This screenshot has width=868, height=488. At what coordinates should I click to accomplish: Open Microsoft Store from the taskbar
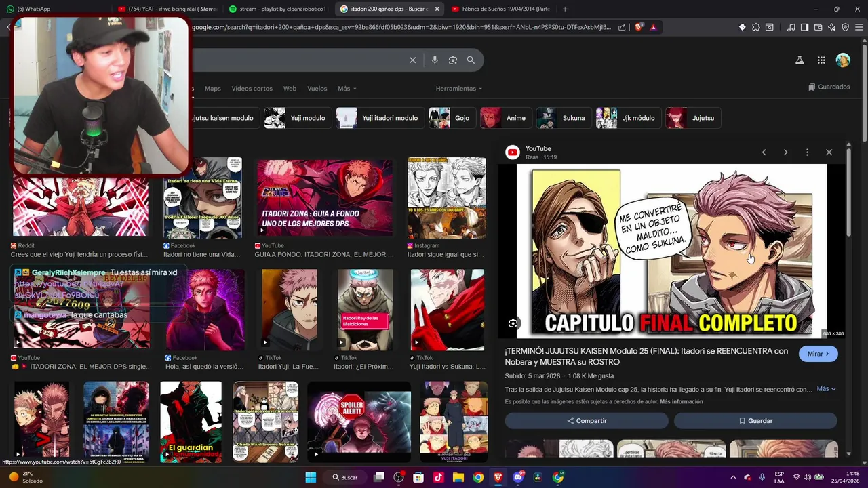tap(418, 477)
